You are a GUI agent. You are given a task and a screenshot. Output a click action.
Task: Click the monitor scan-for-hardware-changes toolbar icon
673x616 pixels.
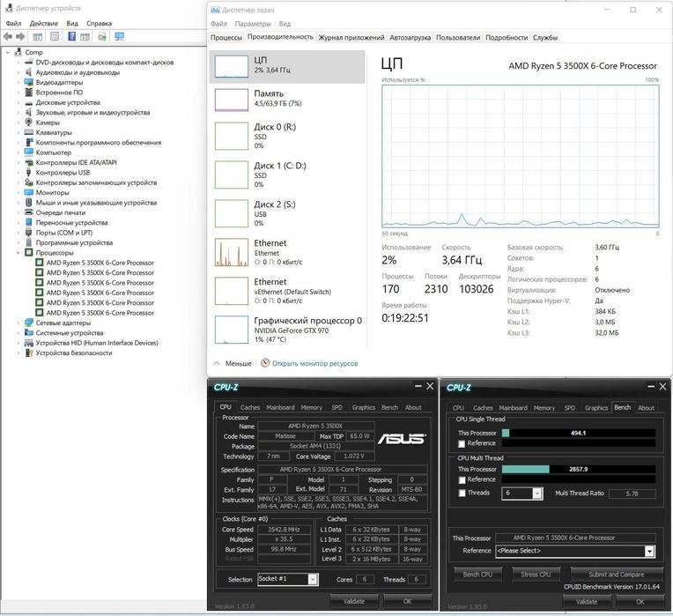tap(119, 37)
